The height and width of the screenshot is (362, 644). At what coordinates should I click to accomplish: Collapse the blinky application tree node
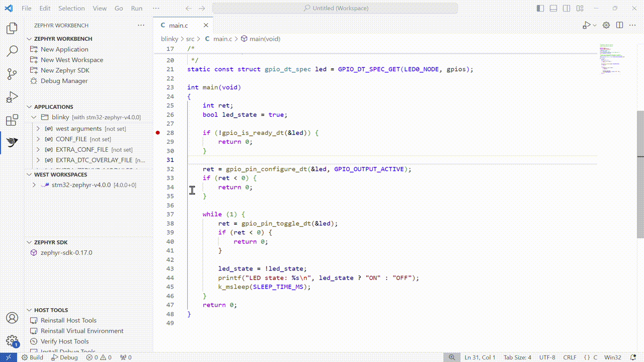click(x=34, y=117)
